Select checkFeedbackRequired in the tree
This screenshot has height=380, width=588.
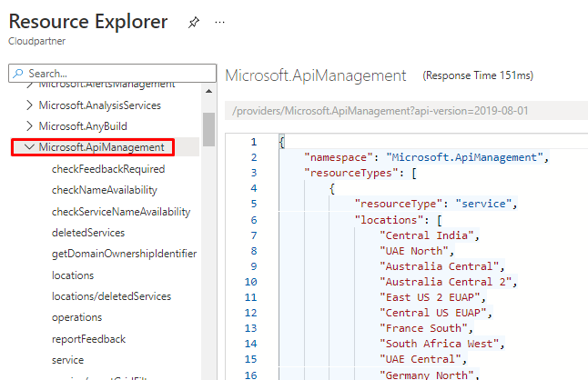108,169
